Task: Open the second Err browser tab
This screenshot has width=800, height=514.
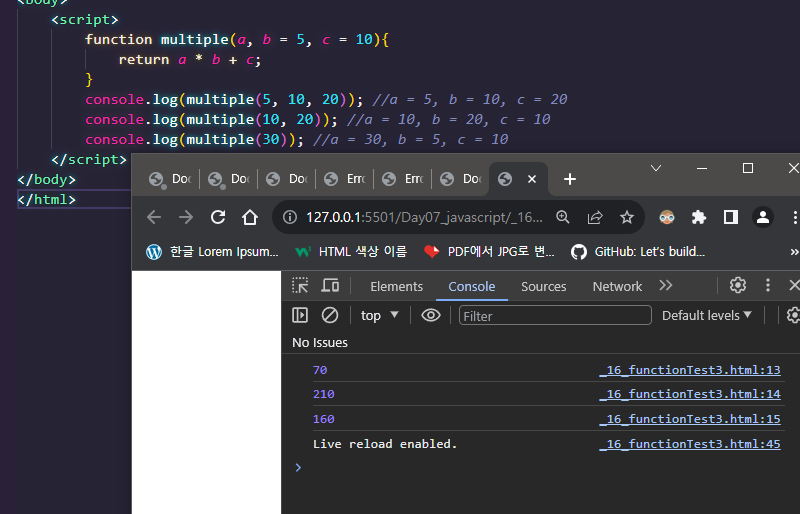Action: [403, 179]
